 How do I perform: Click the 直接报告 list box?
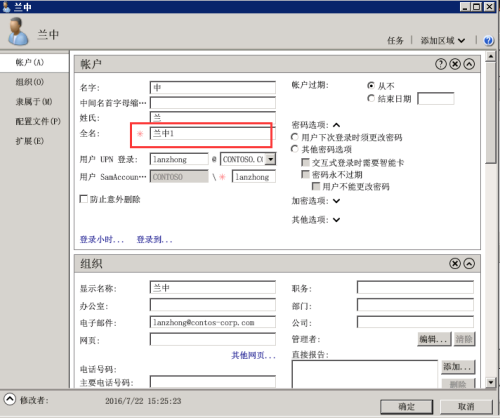[x=365, y=374]
